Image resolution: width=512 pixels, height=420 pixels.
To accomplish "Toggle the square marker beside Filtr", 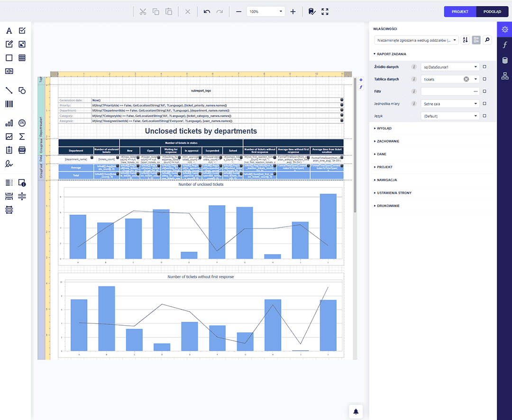I will (x=485, y=91).
